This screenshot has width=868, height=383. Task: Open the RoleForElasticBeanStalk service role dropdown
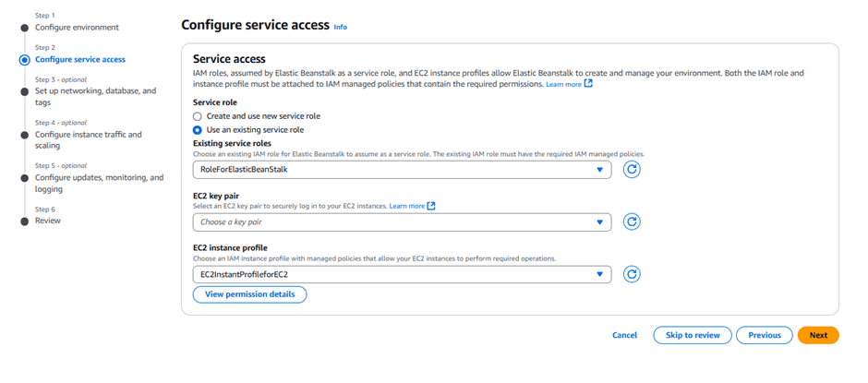[402, 170]
